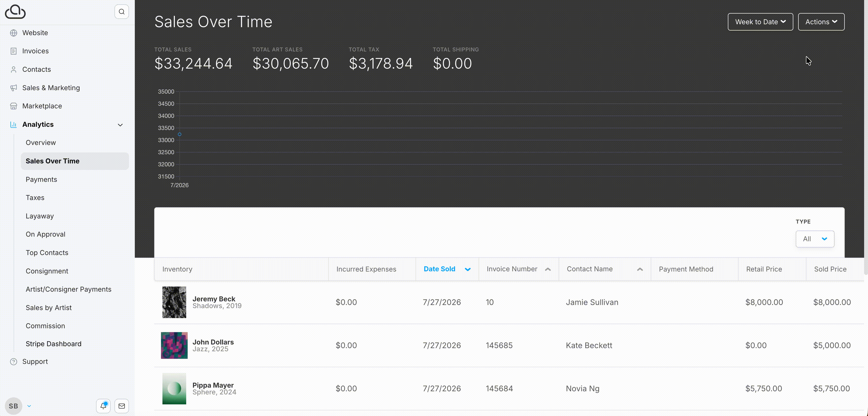
Task: Click contact name Novia Ng
Action: [583, 388]
